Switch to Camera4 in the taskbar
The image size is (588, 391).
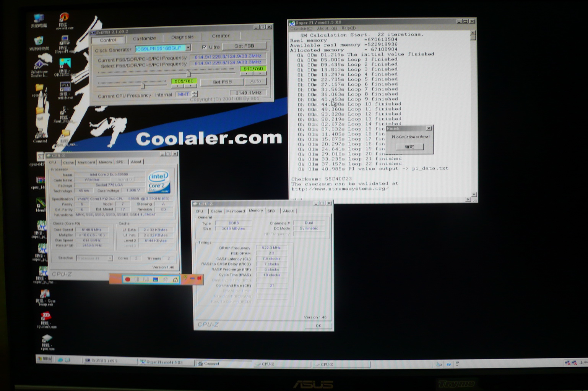tap(224, 364)
